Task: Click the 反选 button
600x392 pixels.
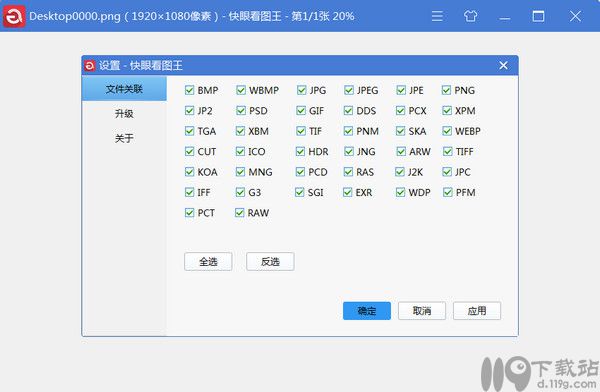Action: [x=270, y=262]
